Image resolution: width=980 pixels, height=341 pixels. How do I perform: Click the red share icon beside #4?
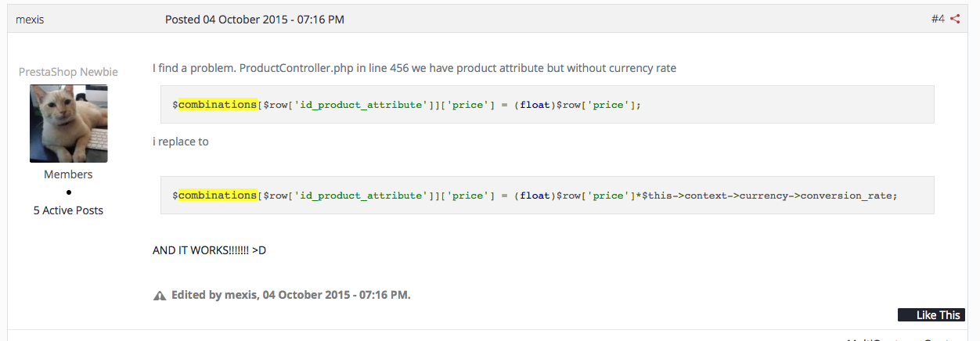coord(955,19)
